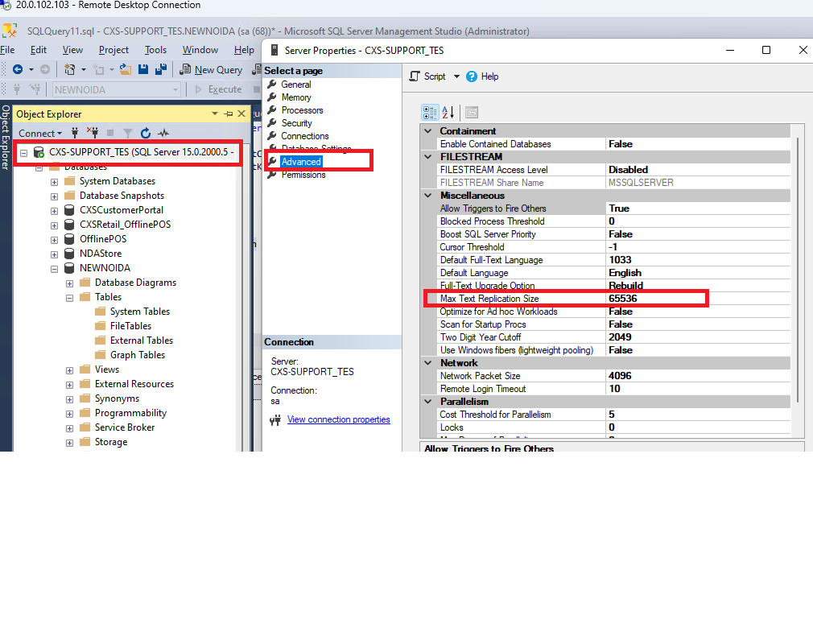Click the Disconnect plug icon with red X
Image resolution: width=813 pixels, height=644 pixels.
tap(93, 134)
